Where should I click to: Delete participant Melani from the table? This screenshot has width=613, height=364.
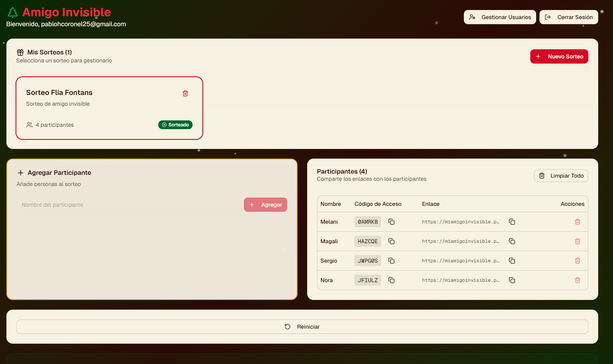click(x=578, y=222)
